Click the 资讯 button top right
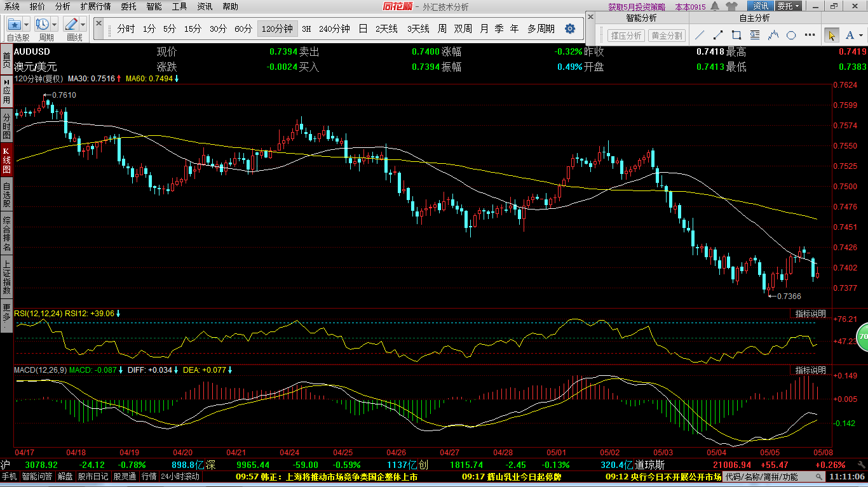This screenshot has width=868, height=487. [x=761, y=6]
